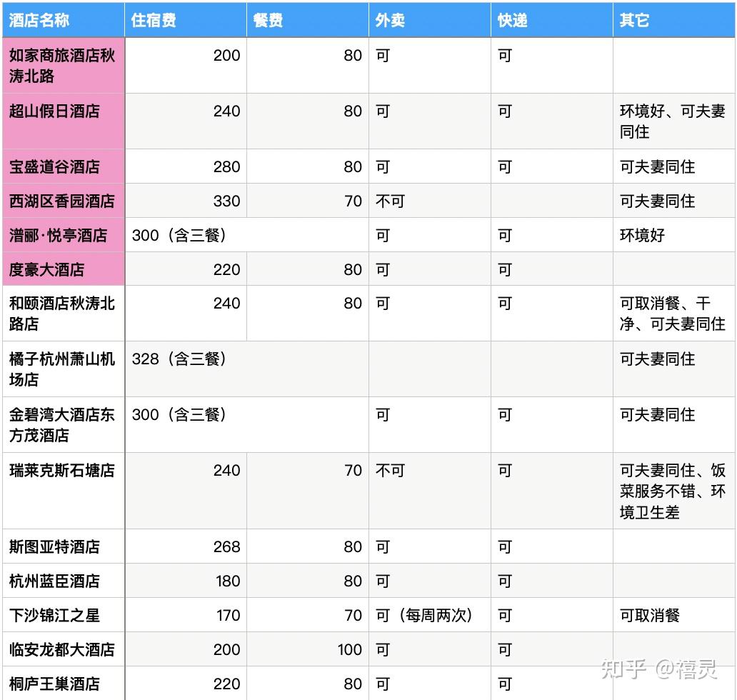Select the 70 meal fee for 西湖区香园酒店
The width and height of the screenshot is (737, 700).
308,201
